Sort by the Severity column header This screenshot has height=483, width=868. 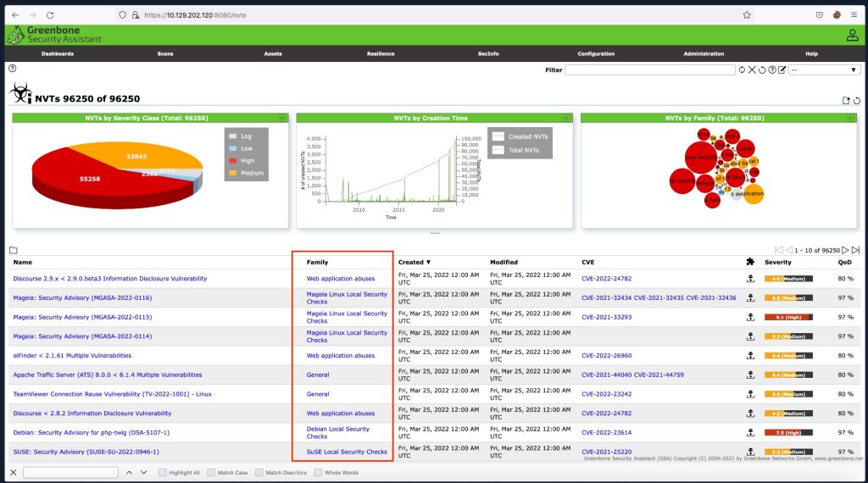[778, 262]
